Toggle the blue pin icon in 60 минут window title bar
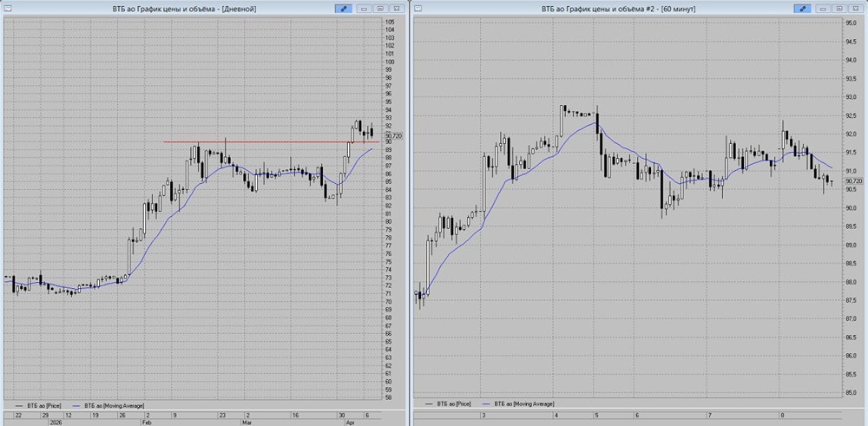This screenshot has height=426, width=868. (x=801, y=9)
